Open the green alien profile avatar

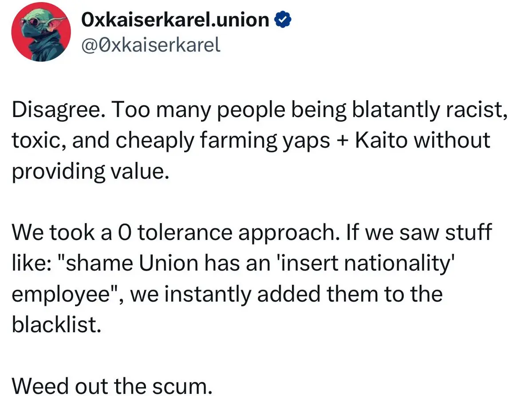coord(41,31)
